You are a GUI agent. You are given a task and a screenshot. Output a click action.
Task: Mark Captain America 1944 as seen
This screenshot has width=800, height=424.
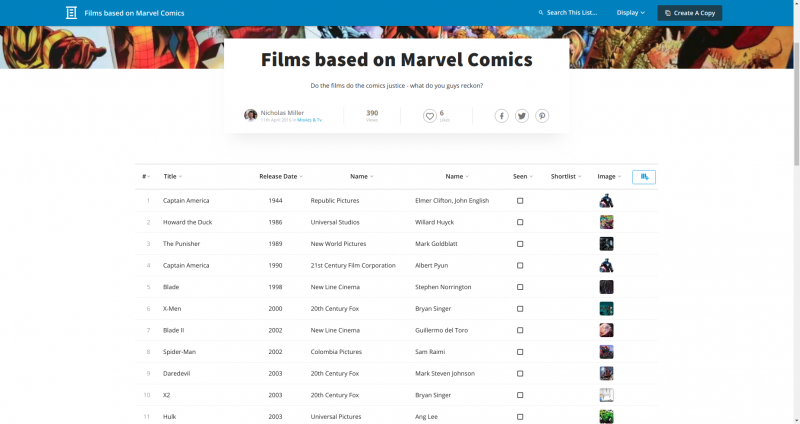[x=520, y=201]
